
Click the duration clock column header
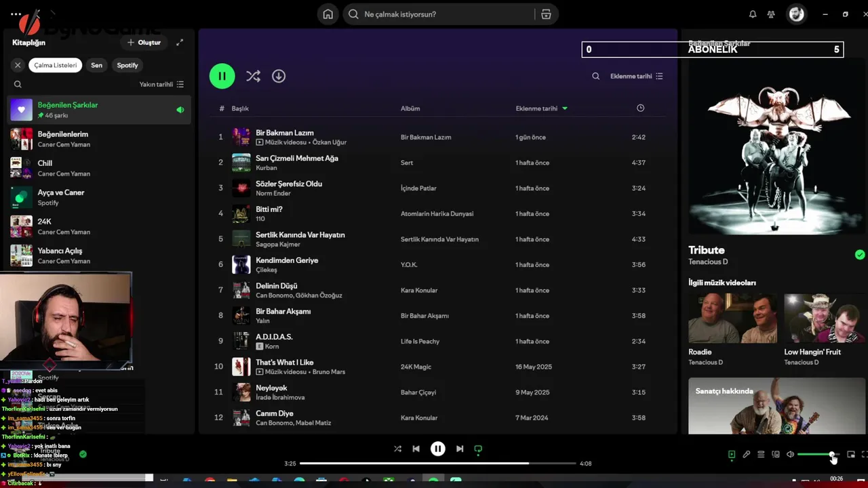click(x=640, y=108)
